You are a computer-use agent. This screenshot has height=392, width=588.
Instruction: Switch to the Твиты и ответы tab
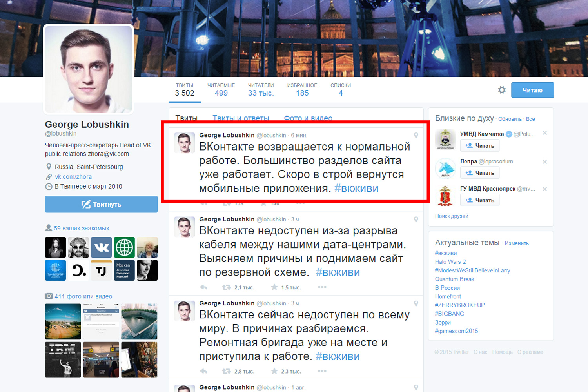[241, 118]
